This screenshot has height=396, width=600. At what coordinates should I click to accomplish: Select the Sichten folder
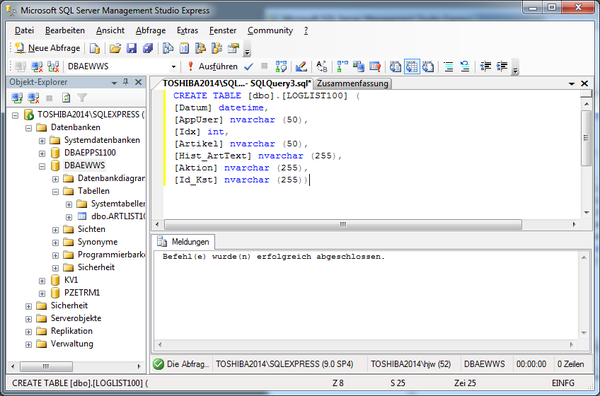[91, 229]
